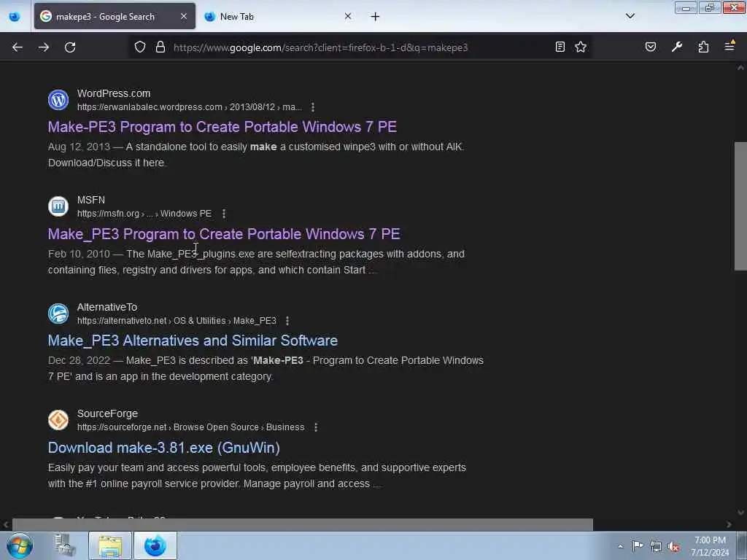Click the WordPress.com site favicon
This screenshot has height=560, width=747.
click(58, 99)
